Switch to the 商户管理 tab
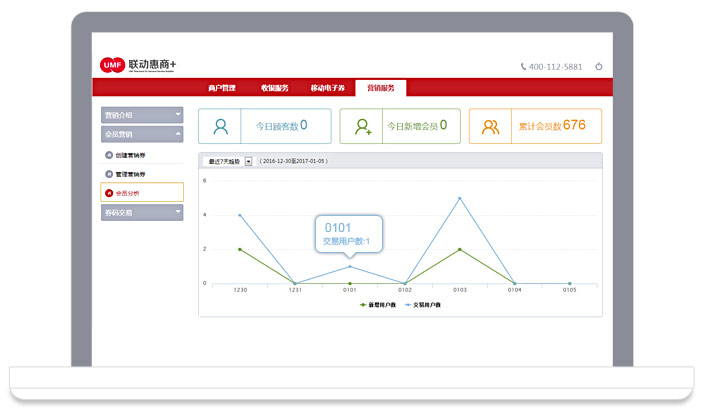Screen dimensions: 703x411 pyautogui.click(x=221, y=88)
